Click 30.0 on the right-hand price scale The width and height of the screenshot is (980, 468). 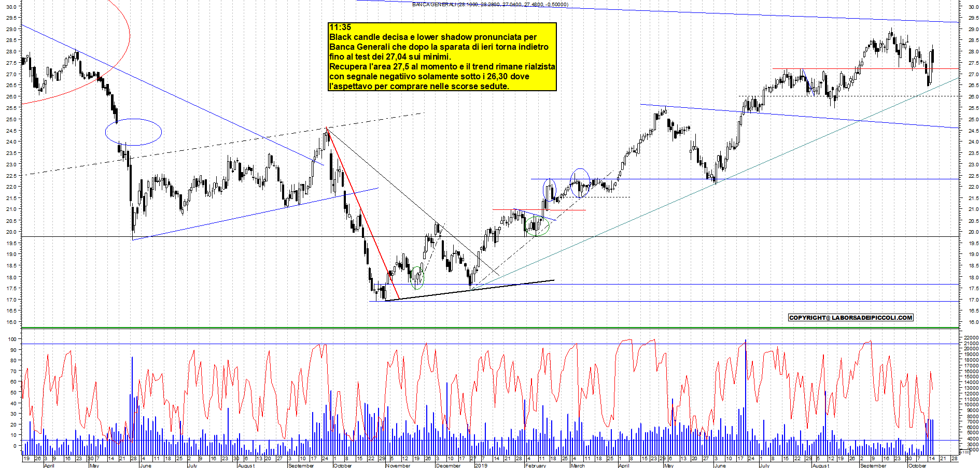pyautogui.click(x=973, y=7)
